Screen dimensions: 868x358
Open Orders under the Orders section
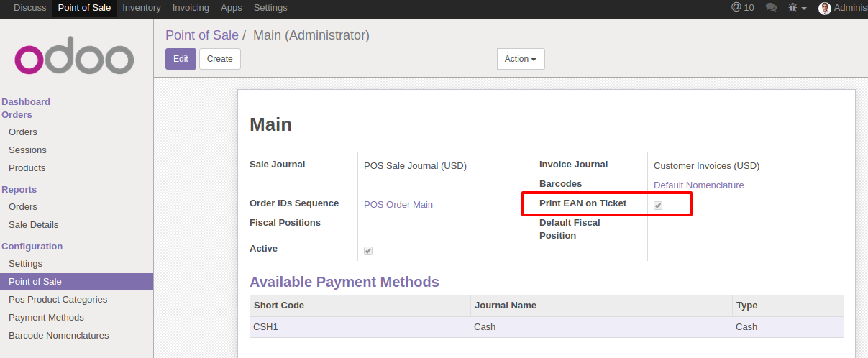point(23,132)
